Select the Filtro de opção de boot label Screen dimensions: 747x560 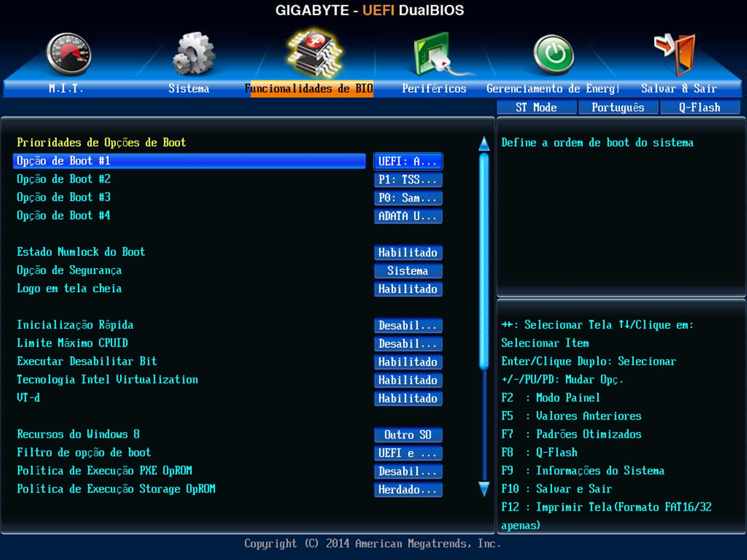point(84,452)
